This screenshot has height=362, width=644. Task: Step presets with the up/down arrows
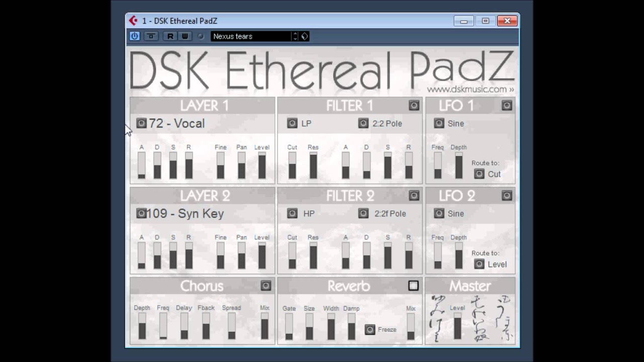pos(295,36)
